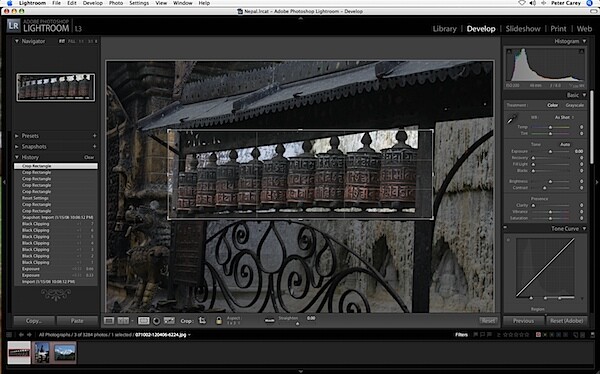
Task: Click the Auto tone button
Action: coord(565,144)
